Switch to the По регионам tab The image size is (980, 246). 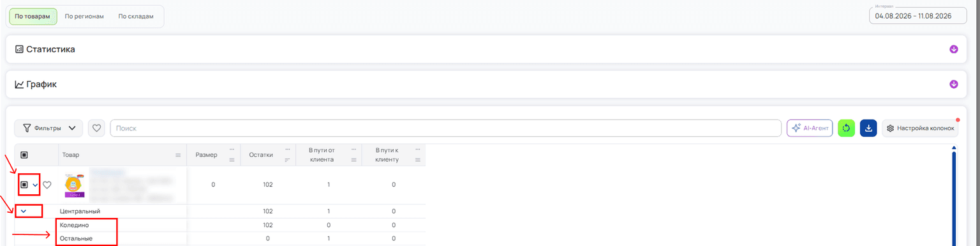click(84, 16)
